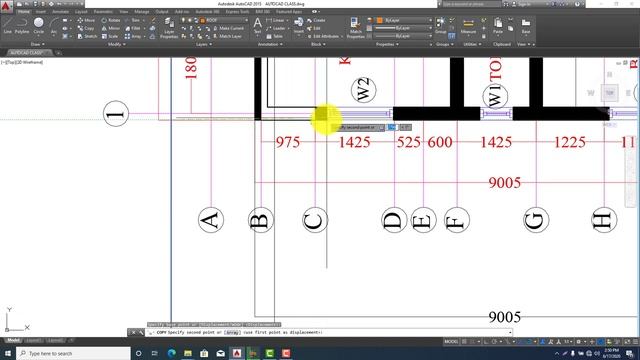Image resolution: width=640 pixels, height=360 pixels.
Task: Activate the Stretch tool
Action: coord(87,36)
